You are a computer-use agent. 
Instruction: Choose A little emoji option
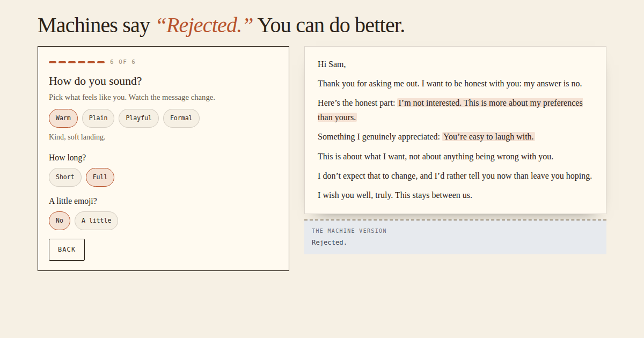click(x=96, y=221)
